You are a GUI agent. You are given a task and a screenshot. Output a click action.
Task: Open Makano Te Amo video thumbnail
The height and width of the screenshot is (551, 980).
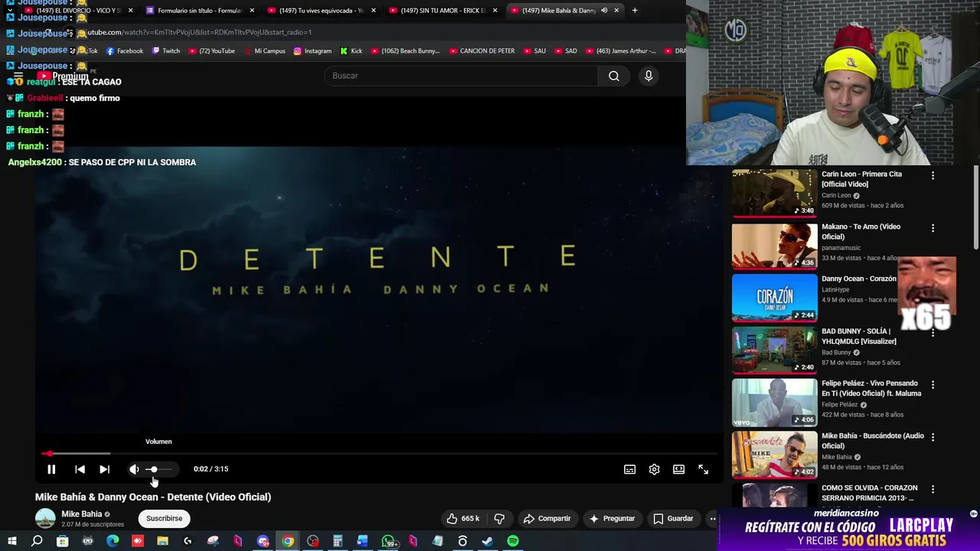[x=774, y=246]
